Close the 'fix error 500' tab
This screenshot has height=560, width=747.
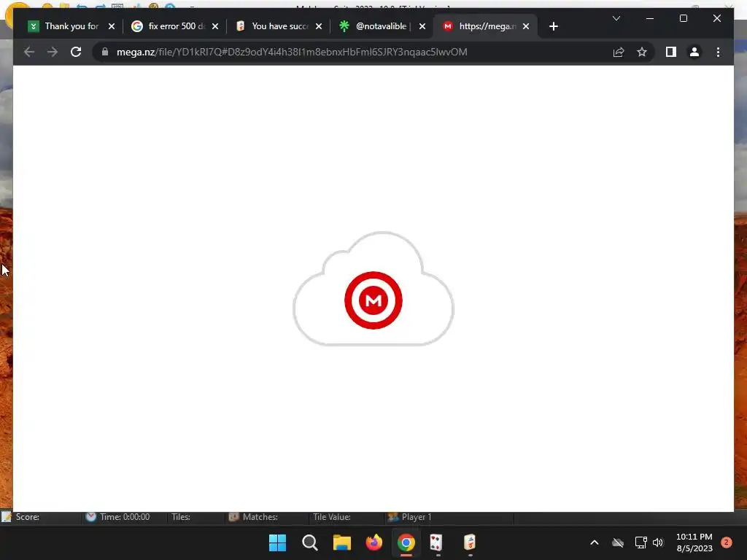[x=215, y=26]
